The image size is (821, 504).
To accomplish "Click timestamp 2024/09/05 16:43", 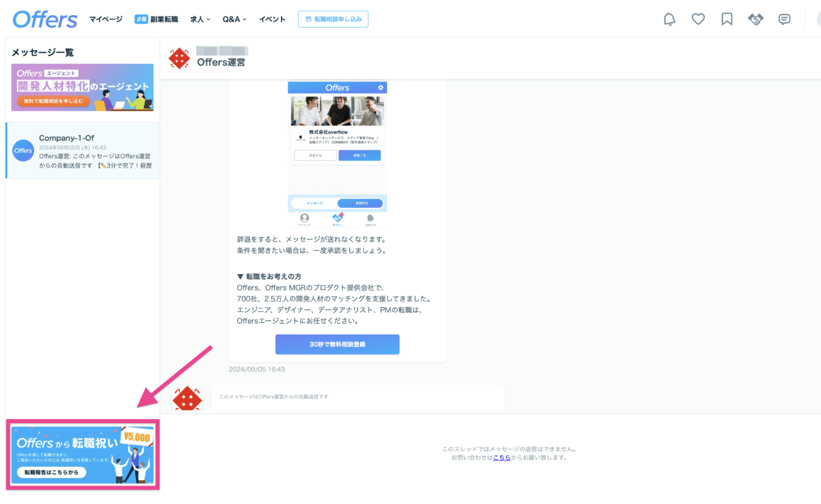I will click(257, 369).
